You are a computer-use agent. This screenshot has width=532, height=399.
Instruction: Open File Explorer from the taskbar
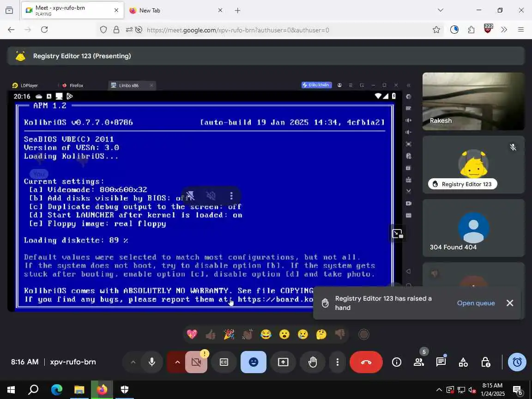[79, 389]
